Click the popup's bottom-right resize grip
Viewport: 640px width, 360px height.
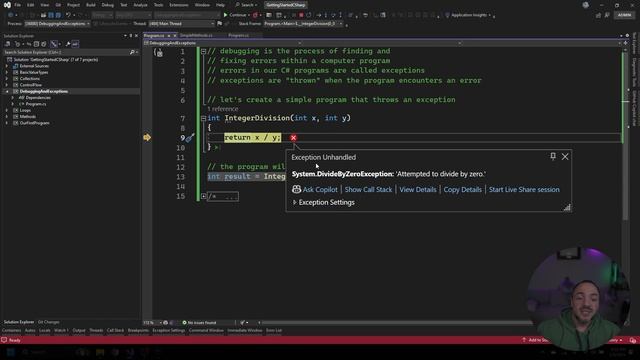tap(567, 207)
